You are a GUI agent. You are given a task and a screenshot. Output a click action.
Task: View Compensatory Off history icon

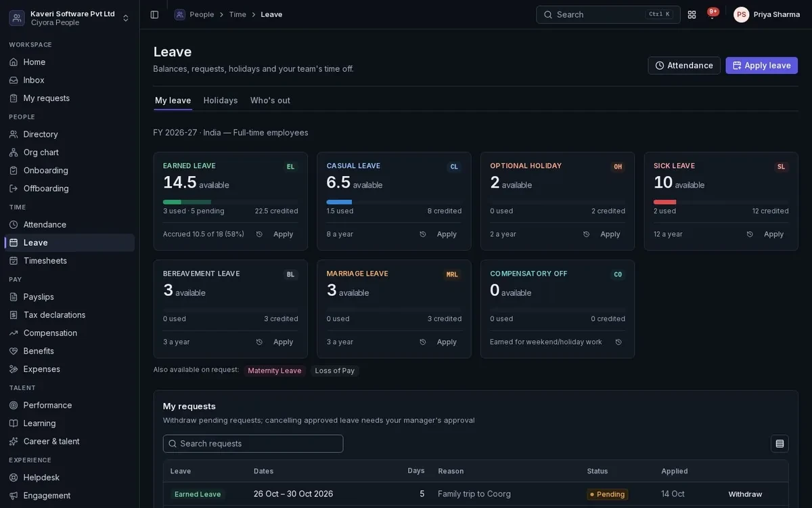[618, 342]
